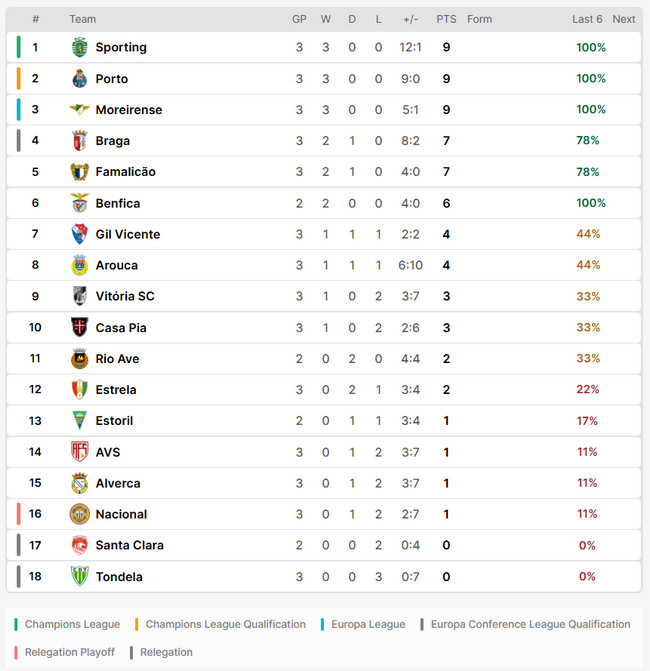Image resolution: width=650 pixels, height=671 pixels.
Task: Click the red Relegation Playoff legend marker
Action: click(x=16, y=652)
